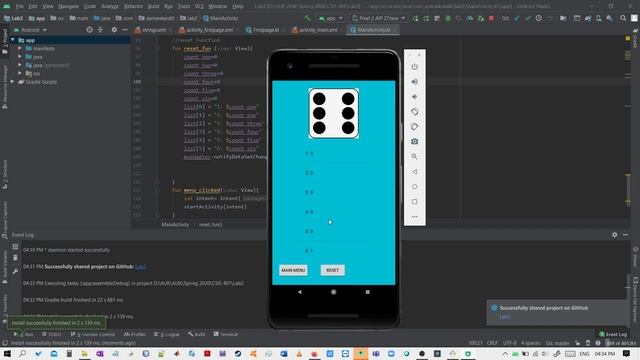Viewport: 640px width, 360px height.
Task: Tap RESET button in emulator
Action: [333, 270]
